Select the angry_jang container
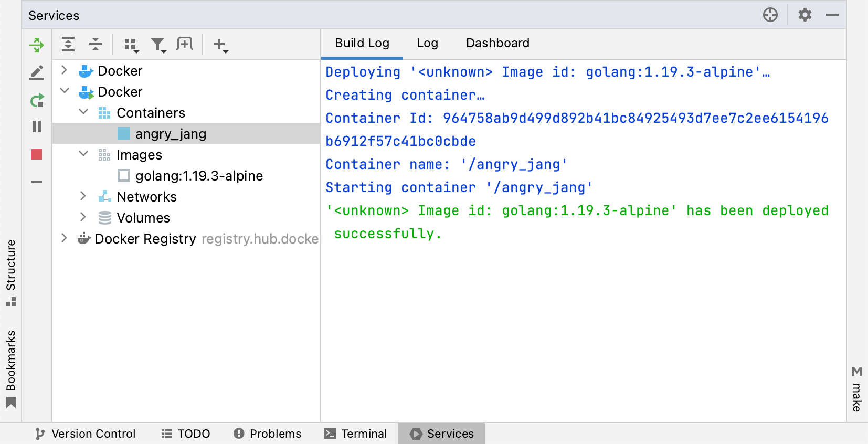 (x=186, y=134)
